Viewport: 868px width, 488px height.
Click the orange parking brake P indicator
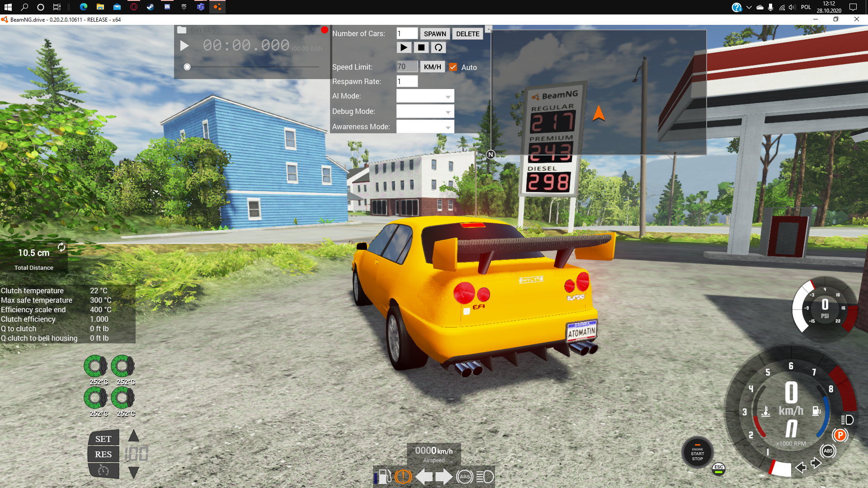pos(840,435)
